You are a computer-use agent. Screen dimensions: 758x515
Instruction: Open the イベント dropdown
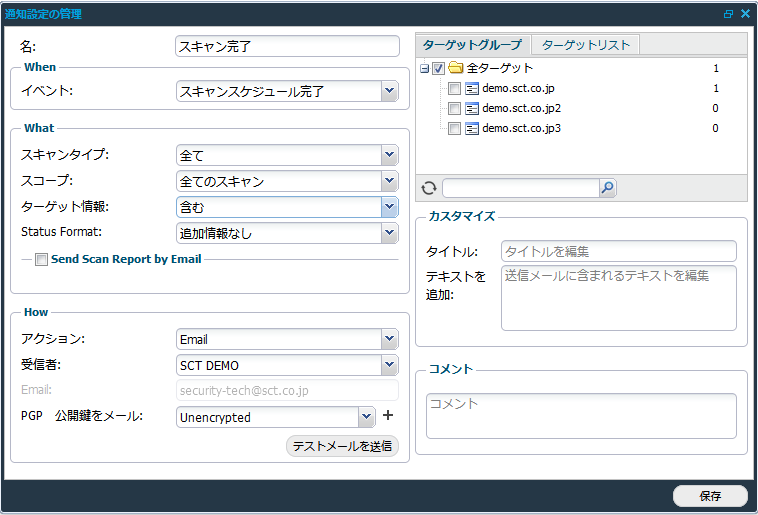click(389, 91)
